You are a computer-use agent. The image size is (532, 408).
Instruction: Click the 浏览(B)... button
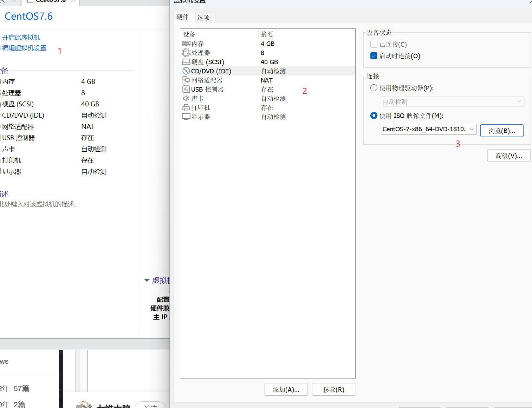click(x=502, y=131)
